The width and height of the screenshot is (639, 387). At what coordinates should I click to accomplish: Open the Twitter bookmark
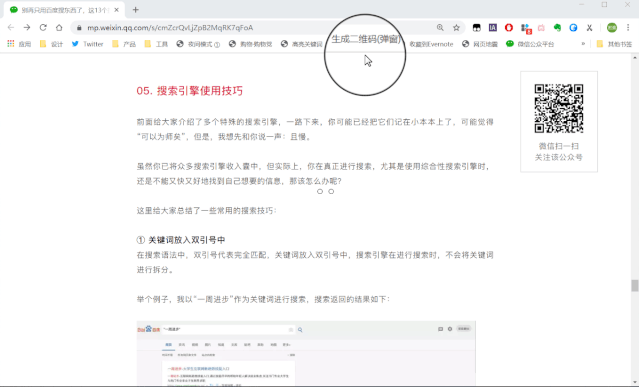(x=88, y=44)
